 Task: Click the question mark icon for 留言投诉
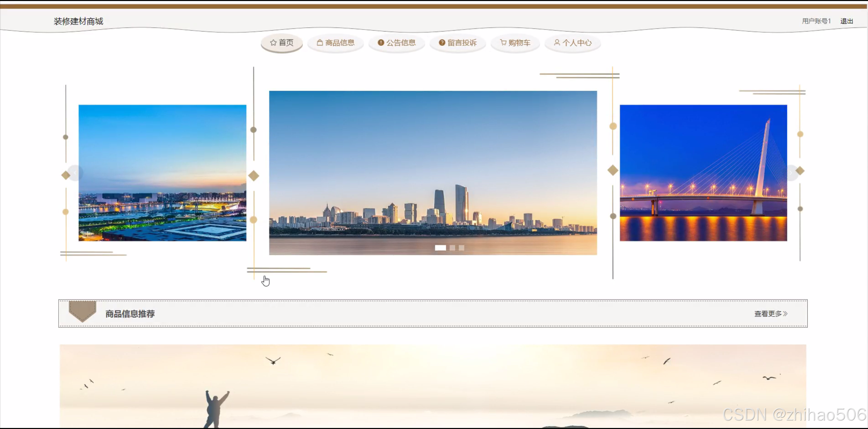(442, 43)
